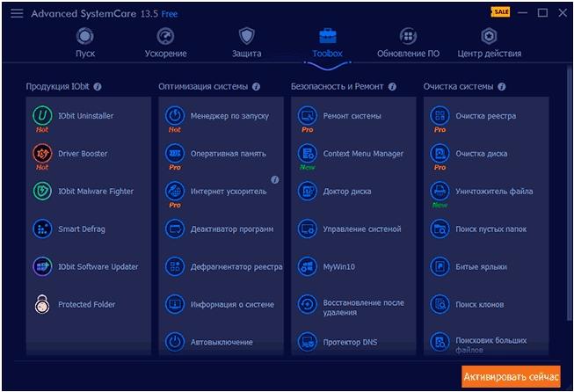Launch MyWin10 tool icon
The height and width of the screenshot is (392, 574).
308,266
